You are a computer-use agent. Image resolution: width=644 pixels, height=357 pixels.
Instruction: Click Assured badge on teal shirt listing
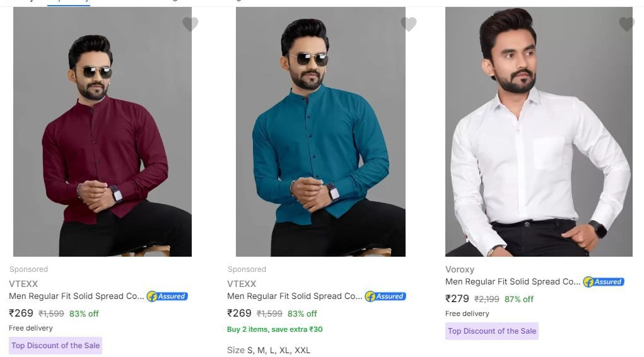[x=385, y=296]
